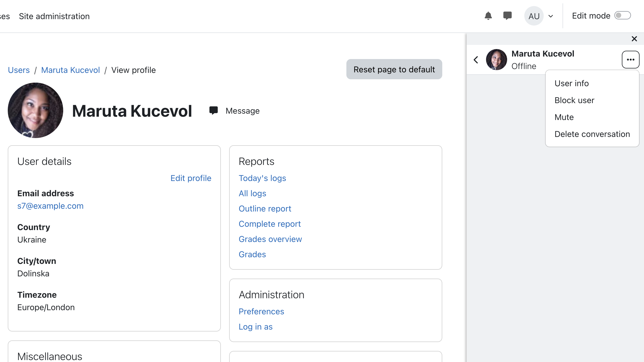Click the Miscellaneous section heading
644x362 pixels.
[x=50, y=356]
